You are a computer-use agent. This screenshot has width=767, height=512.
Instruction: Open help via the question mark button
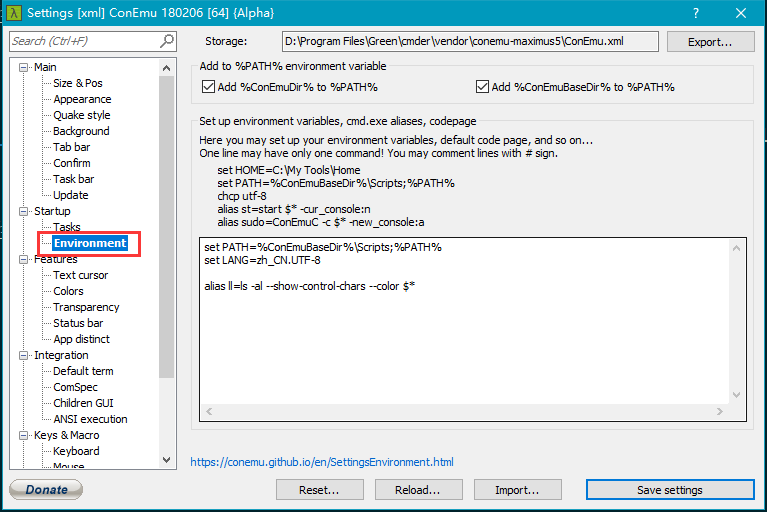tap(696, 13)
